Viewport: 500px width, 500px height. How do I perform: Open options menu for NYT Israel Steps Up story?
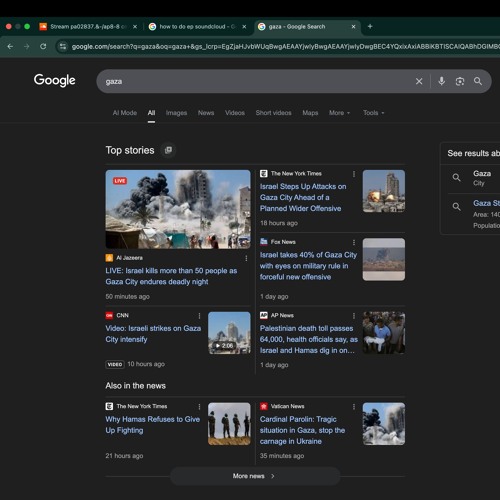[x=354, y=174]
